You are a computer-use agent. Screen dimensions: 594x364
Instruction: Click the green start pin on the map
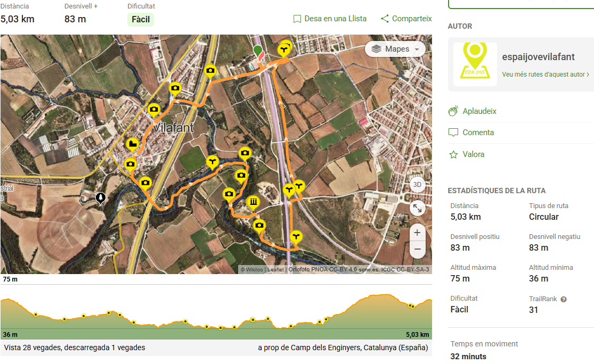258,51
